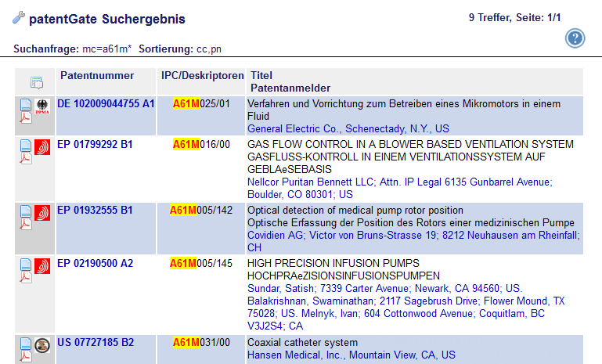Open the patentGate wrench logo icon
Screen dimensions: 602x364
click(19, 17)
